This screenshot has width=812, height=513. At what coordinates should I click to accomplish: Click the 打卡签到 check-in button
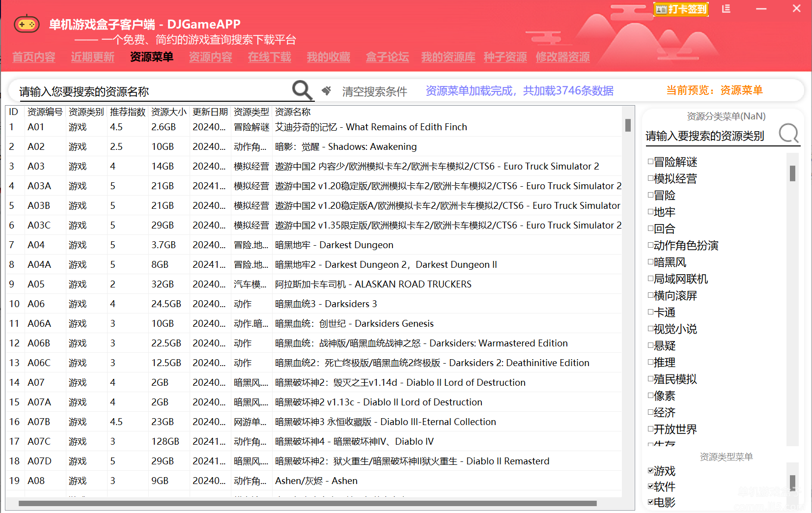point(681,9)
